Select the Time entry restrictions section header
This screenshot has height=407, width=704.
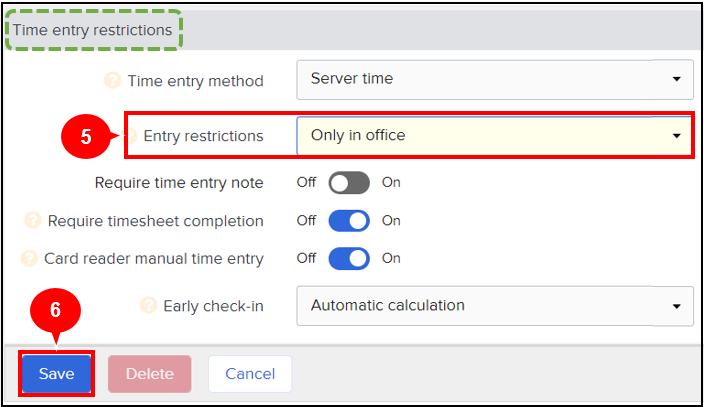[x=92, y=30]
